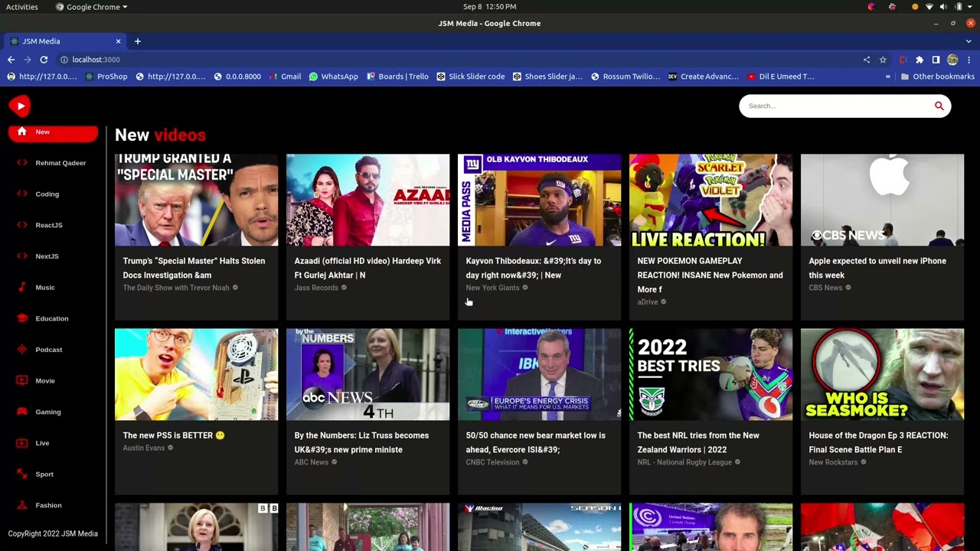
Task: Click the search magnifier icon
Action: [939, 106]
